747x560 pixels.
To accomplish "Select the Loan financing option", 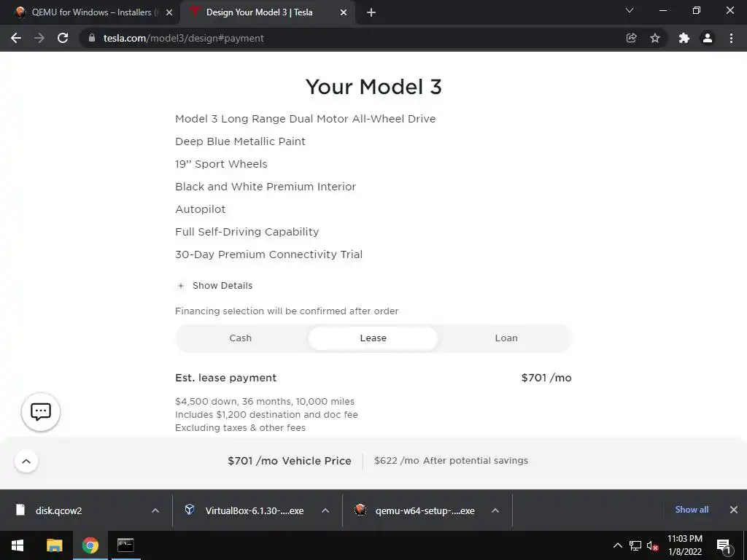I will [506, 338].
